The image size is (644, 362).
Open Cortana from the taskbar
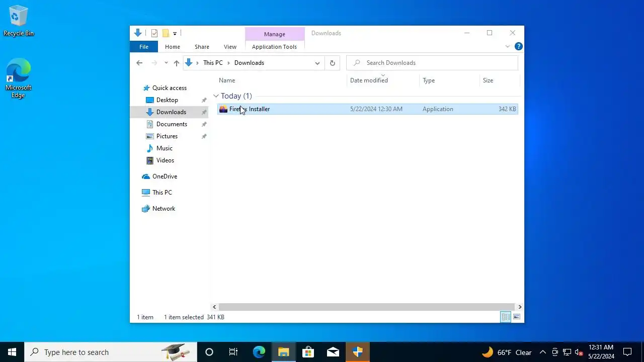pyautogui.click(x=209, y=352)
